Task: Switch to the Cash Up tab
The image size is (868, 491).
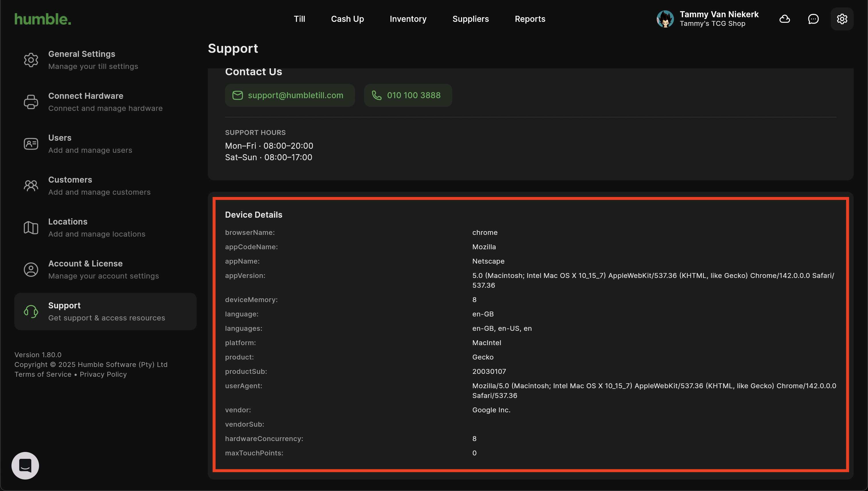Action: click(x=347, y=19)
